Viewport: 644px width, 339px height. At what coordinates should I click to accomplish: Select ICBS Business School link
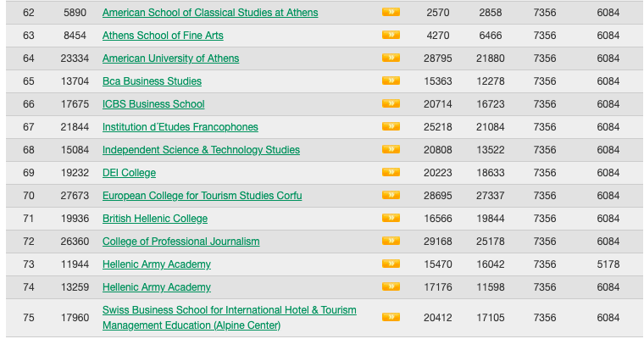[153, 104]
